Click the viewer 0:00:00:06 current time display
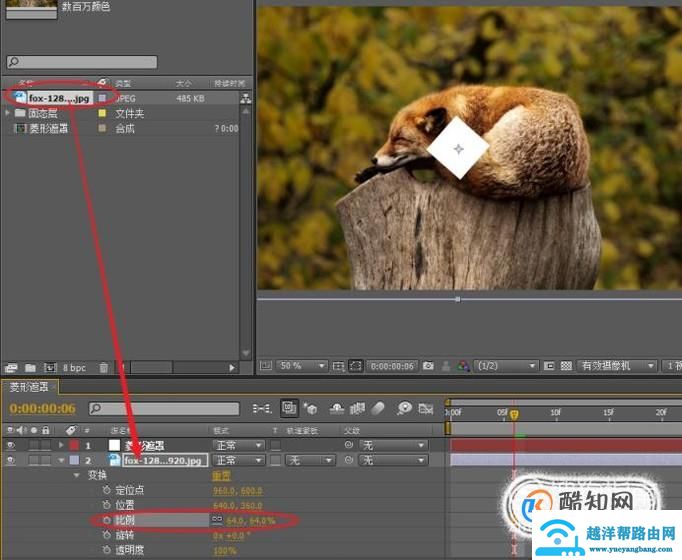The height and width of the screenshot is (560, 682). pyautogui.click(x=392, y=366)
